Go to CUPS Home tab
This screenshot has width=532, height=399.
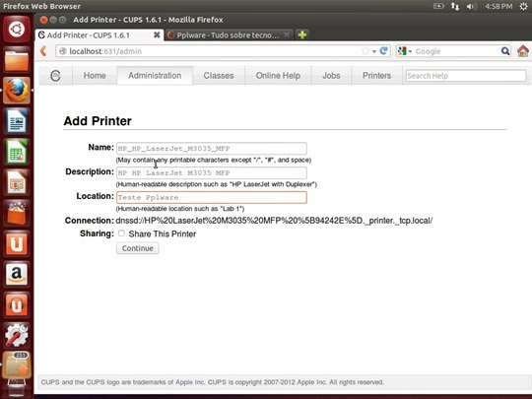tap(95, 76)
